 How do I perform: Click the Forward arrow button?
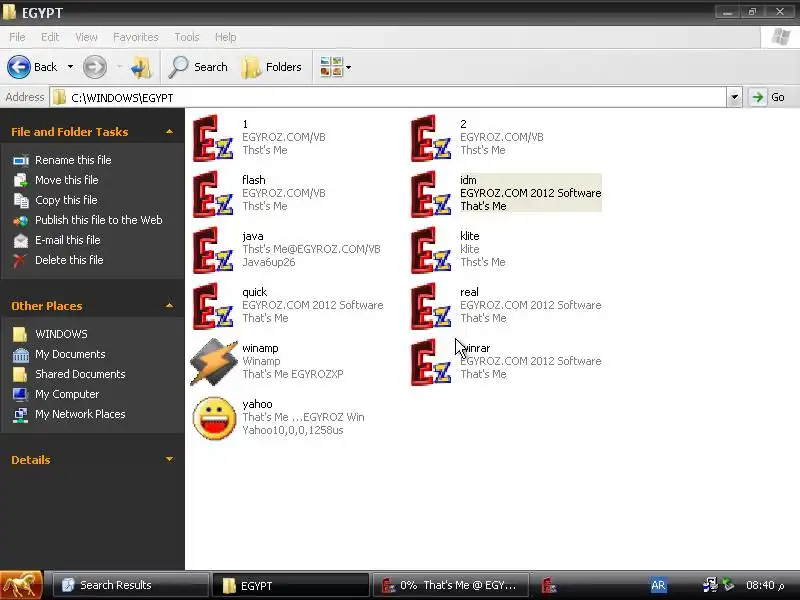95,67
